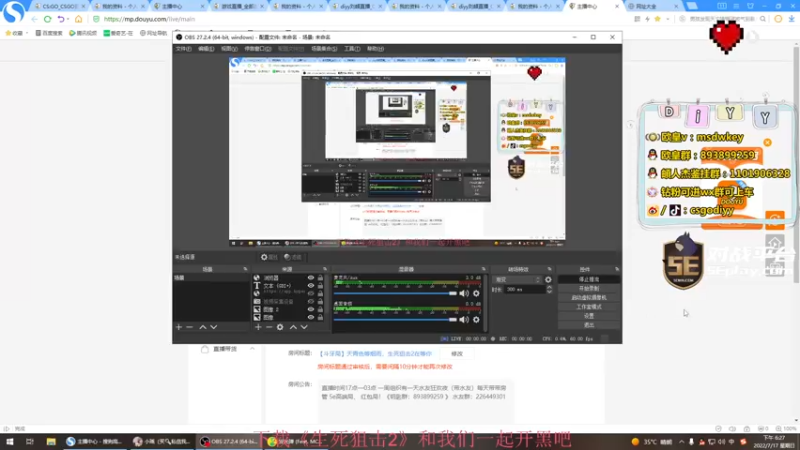Click 退出 button in OBS Controls
Screen dimensions: 800x450
point(589,325)
